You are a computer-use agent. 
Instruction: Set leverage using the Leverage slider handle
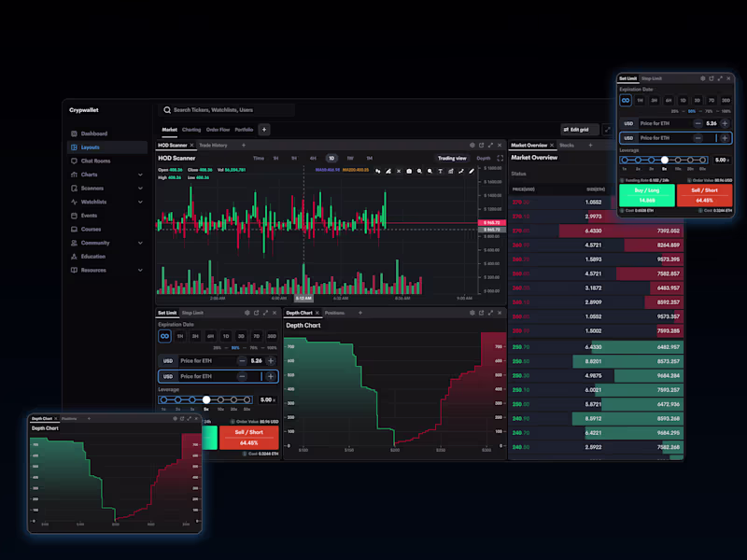tap(665, 160)
